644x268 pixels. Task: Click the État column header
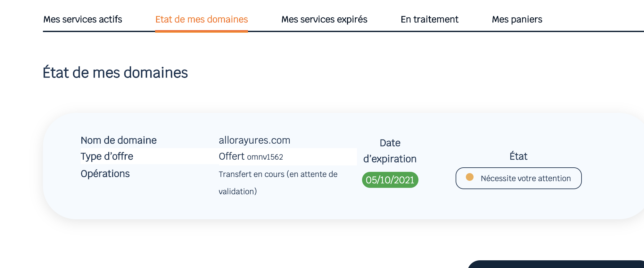click(x=518, y=156)
